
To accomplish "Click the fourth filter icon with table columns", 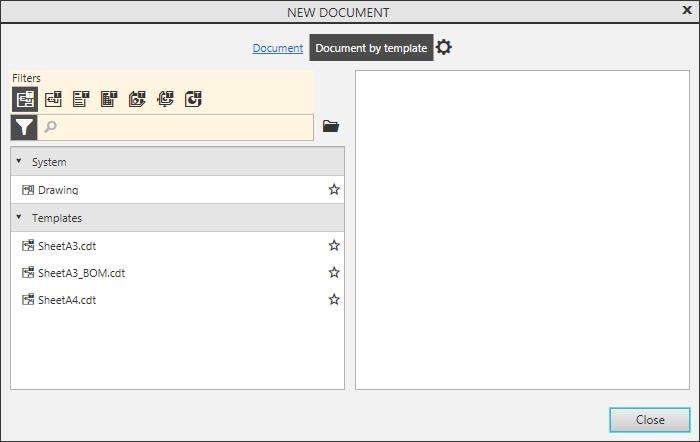I will click(x=110, y=99).
